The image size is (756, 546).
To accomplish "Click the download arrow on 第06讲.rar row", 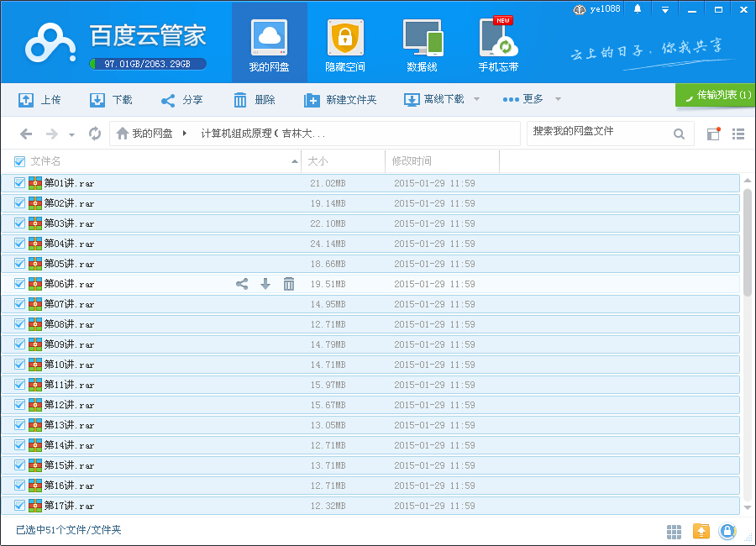I will pos(265,284).
